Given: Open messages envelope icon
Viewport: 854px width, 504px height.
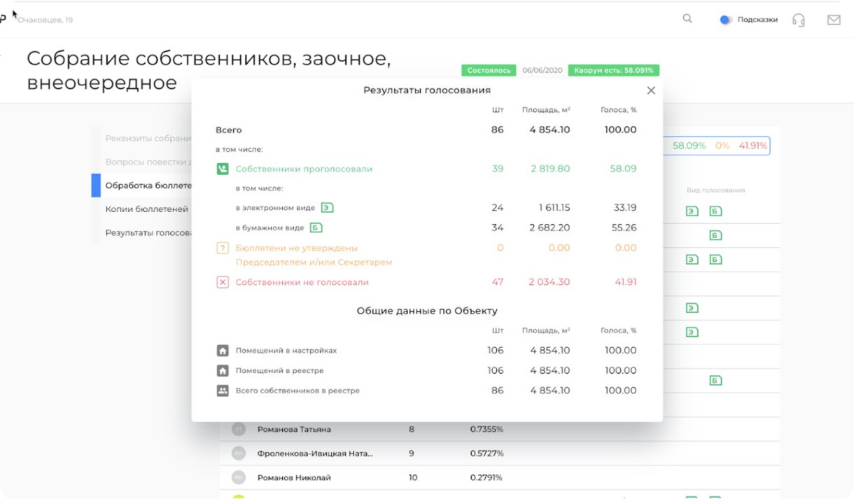Looking at the screenshot, I should (833, 20).
